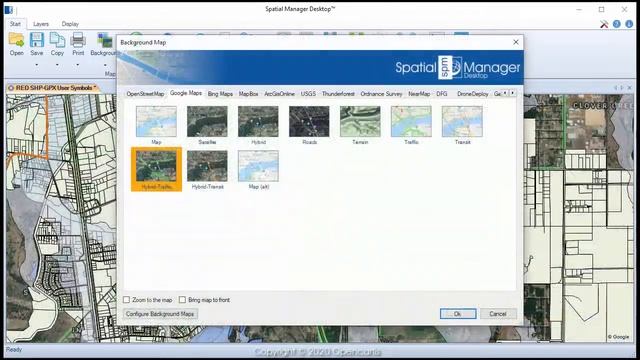640x360 pixels.
Task: Close the Background Map dialog
Action: (x=516, y=42)
